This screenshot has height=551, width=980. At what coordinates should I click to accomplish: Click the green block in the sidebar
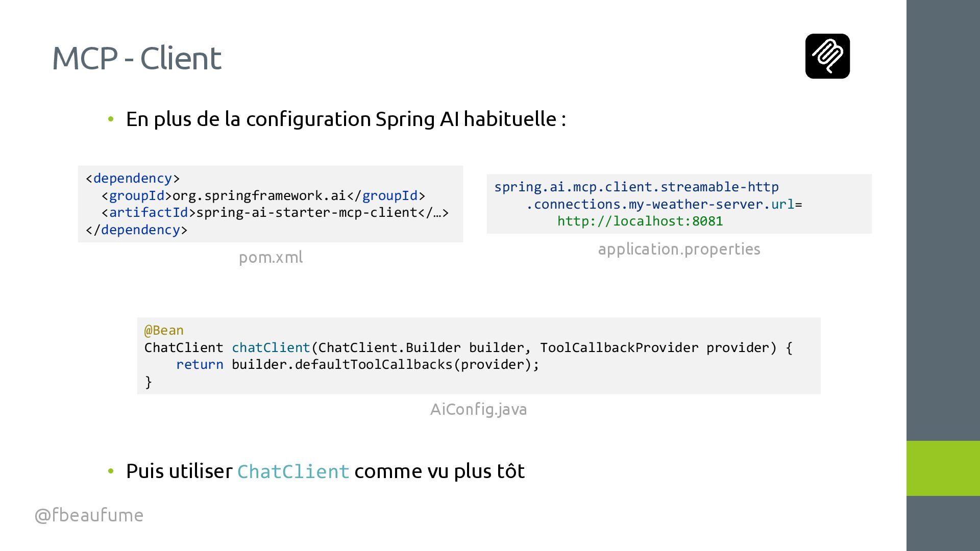tap(943, 468)
